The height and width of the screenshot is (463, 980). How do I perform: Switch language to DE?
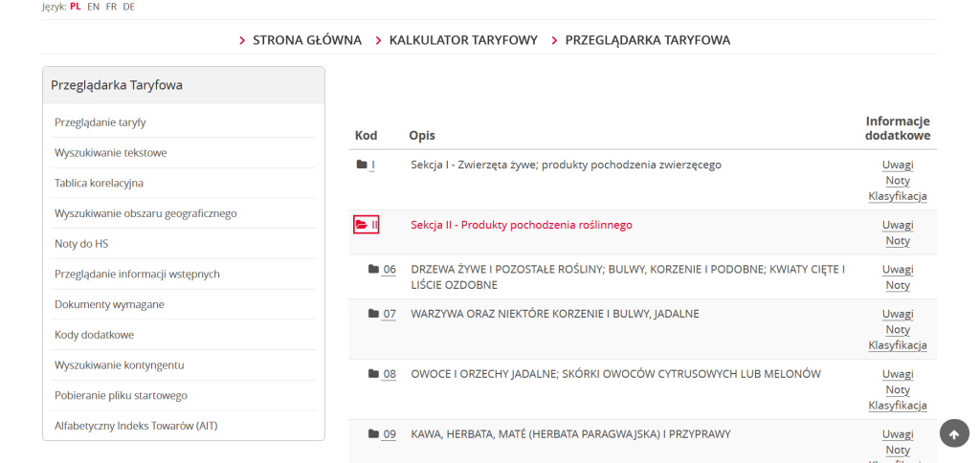click(128, 7)
